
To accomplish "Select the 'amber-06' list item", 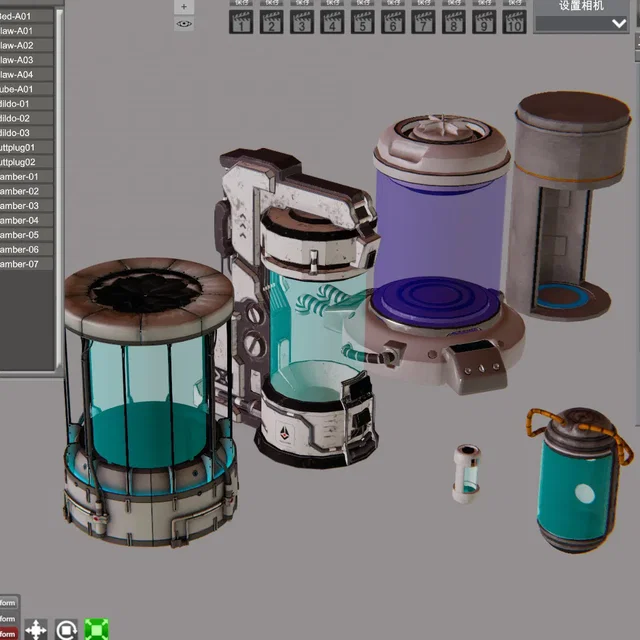I will click(26, 249).
